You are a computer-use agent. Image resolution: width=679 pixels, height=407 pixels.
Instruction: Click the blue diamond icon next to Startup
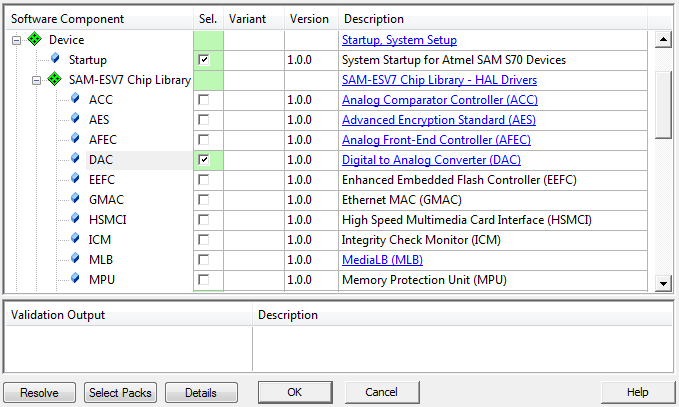click(x=56, y=60)
